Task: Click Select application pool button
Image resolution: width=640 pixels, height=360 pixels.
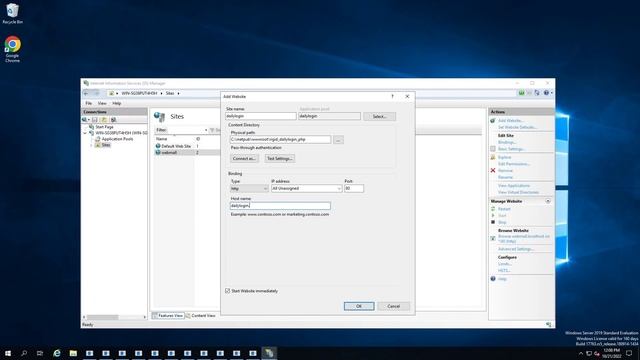Action: (x=380, y=116)
